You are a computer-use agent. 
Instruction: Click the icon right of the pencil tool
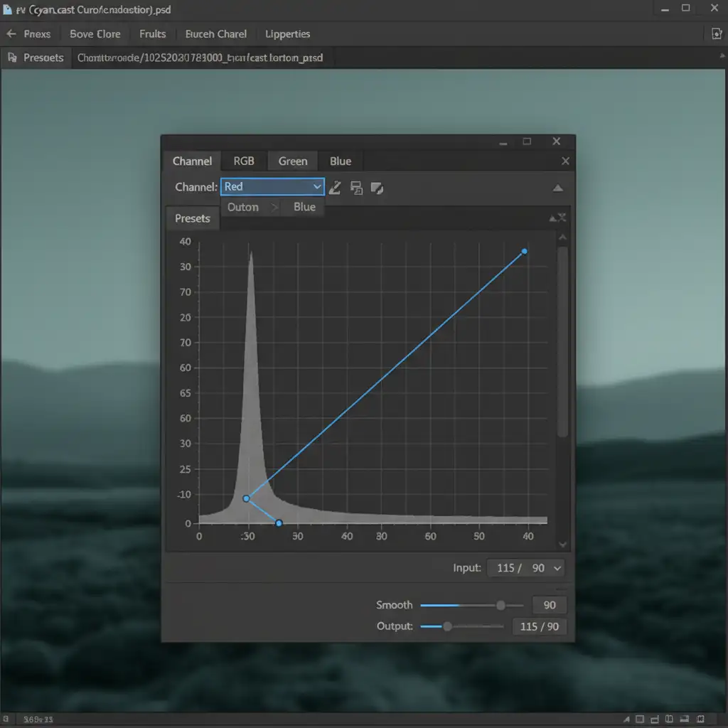click(356, 187)
